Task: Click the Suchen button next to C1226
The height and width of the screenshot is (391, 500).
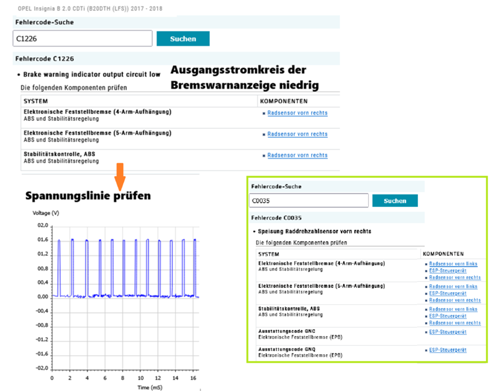Action: (183, 39)
